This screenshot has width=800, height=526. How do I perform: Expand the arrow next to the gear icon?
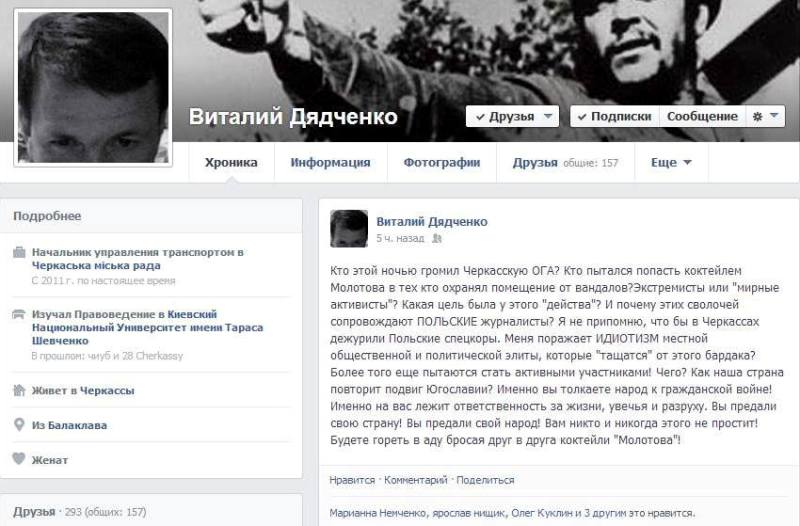[774, 116]
